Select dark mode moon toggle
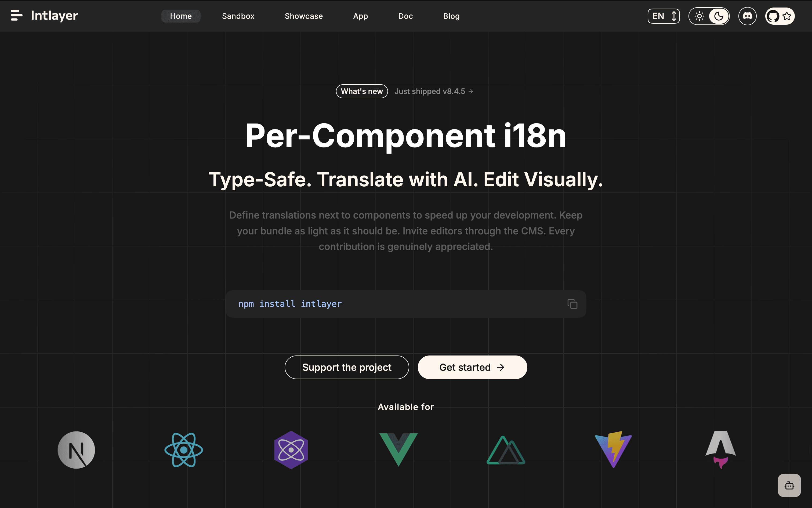This screenshot has width=812, height=508. point(719,16)
